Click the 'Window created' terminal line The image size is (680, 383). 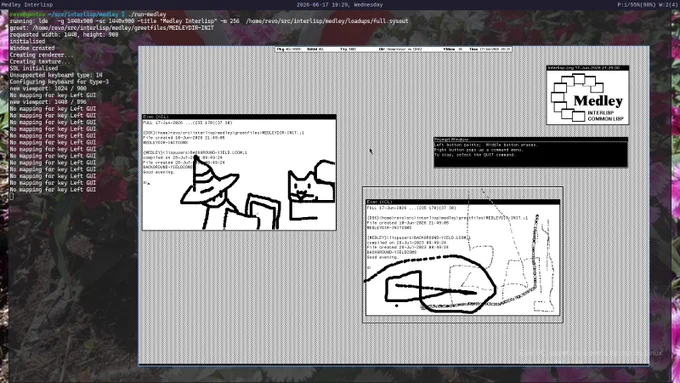tap(32, 48)
